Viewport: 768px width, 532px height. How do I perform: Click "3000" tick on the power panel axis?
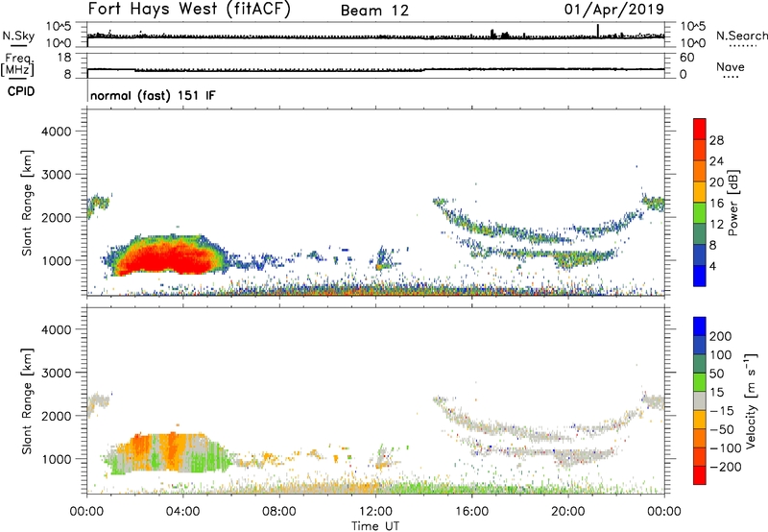[x=57, y=175]
